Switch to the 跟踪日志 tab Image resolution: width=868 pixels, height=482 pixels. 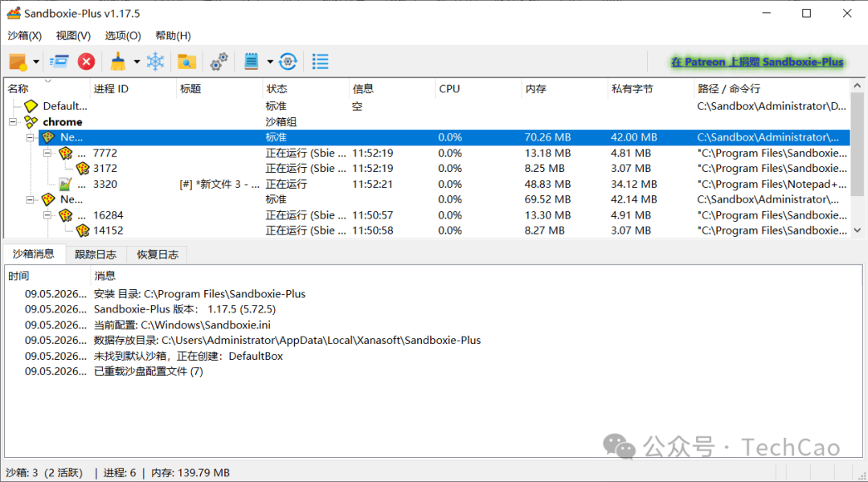96,255
